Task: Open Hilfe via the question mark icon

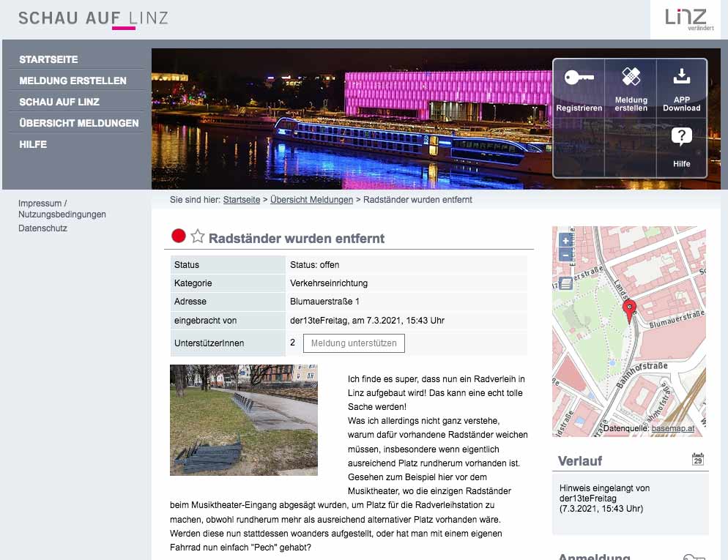Action: click(x=681, y=137)
